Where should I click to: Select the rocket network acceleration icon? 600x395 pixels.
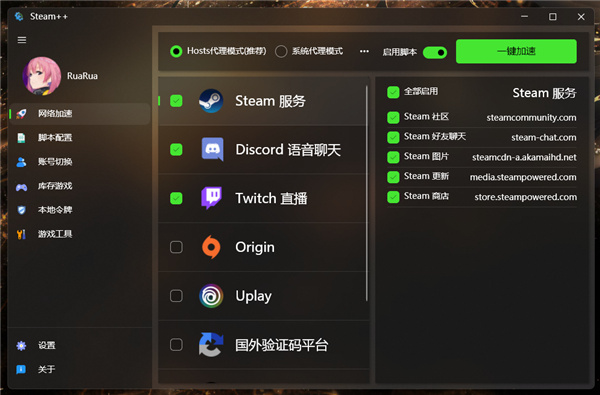(x=21, y=113)
